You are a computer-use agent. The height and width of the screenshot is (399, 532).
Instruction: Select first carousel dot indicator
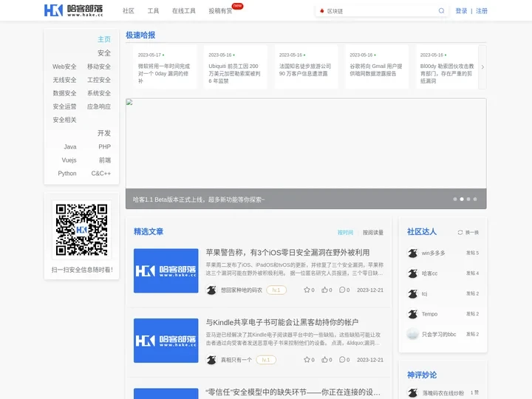pyautogui.click(x=455, y=199)
